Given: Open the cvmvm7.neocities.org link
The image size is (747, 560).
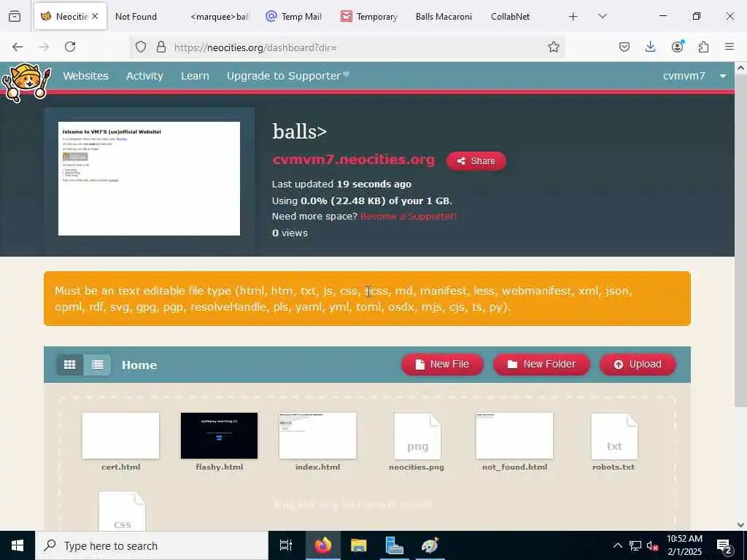Looking at the screenshot, I should [354, 160].
